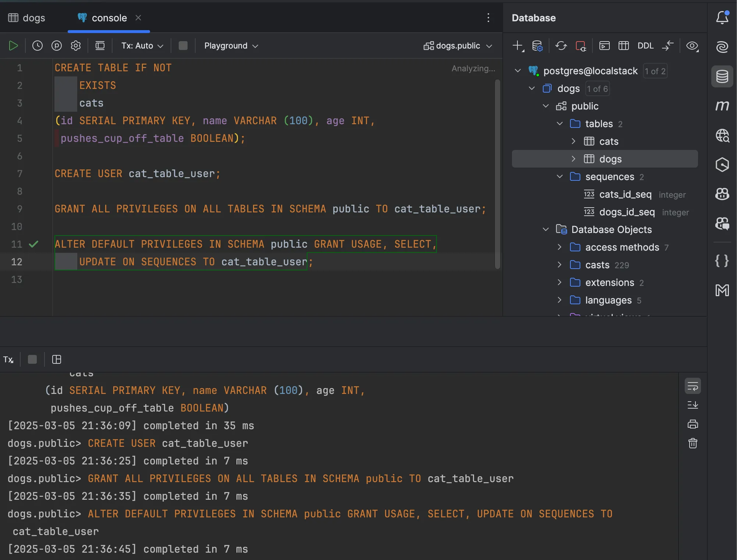Open query execution history (clock icon)
Screen dimensions: 737x560
(37, 46)
